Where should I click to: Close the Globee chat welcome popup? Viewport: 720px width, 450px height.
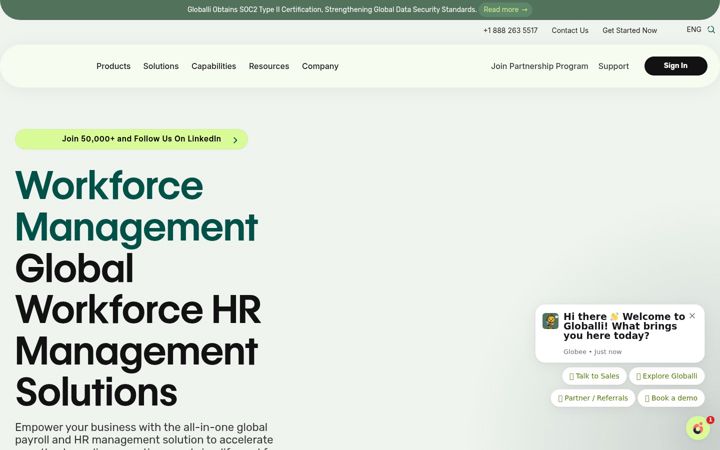point(692,316)
